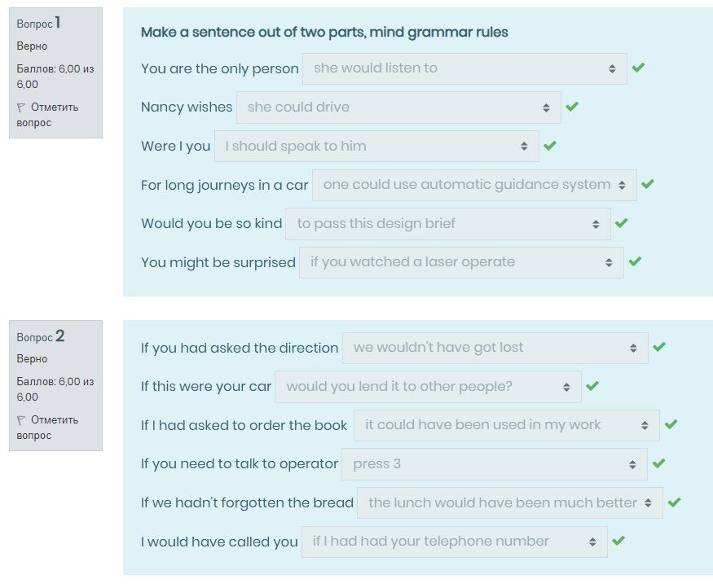Click the 'Вопрос 1' info heading
The image size is (713, 588).
(x=38, y=24)
